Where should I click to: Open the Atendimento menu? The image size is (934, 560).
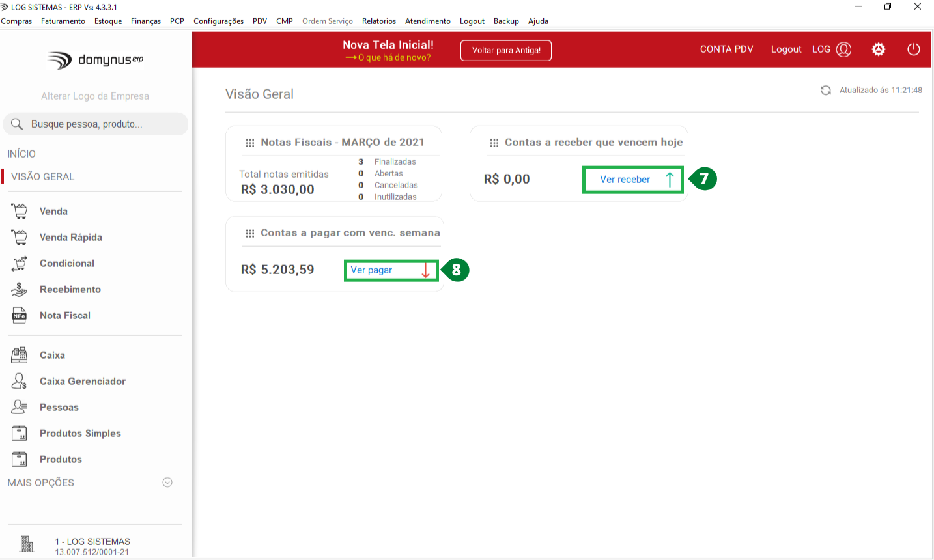click(x=428, y=21)
